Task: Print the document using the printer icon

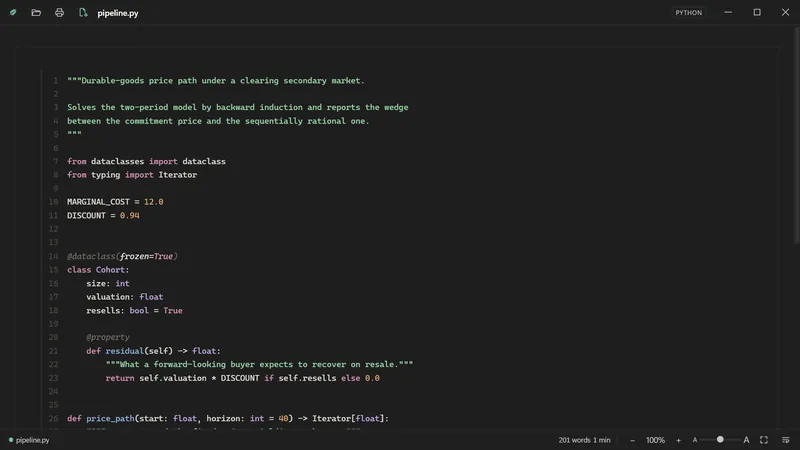Action: tap(59, 12)
